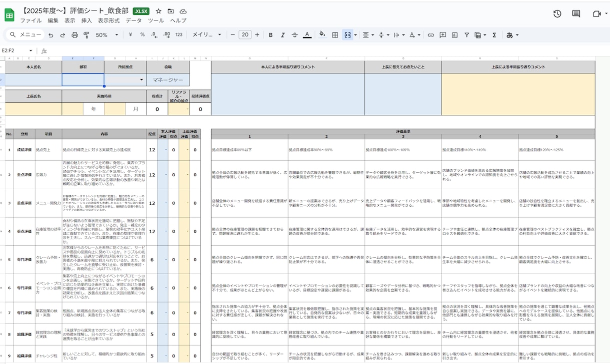The width and height of the screenshot is (610, 364).
Task: Toggle the merge cells button
Action: tap(347, 35)
